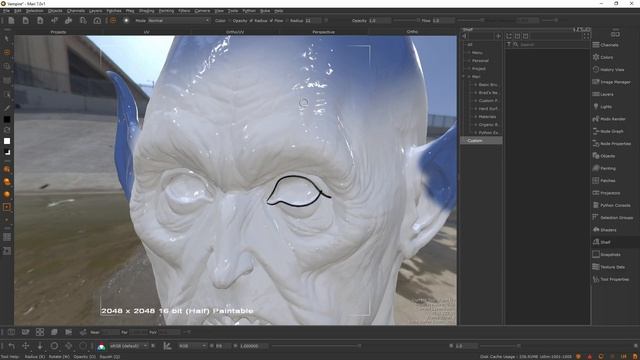Open the Snapshots palette
The width and height of the screenshot is (640, 360).
[606, 254]
